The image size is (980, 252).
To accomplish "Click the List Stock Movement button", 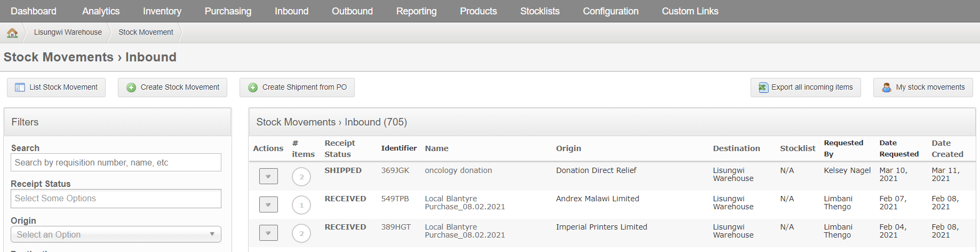I will (x=56, y=87).
